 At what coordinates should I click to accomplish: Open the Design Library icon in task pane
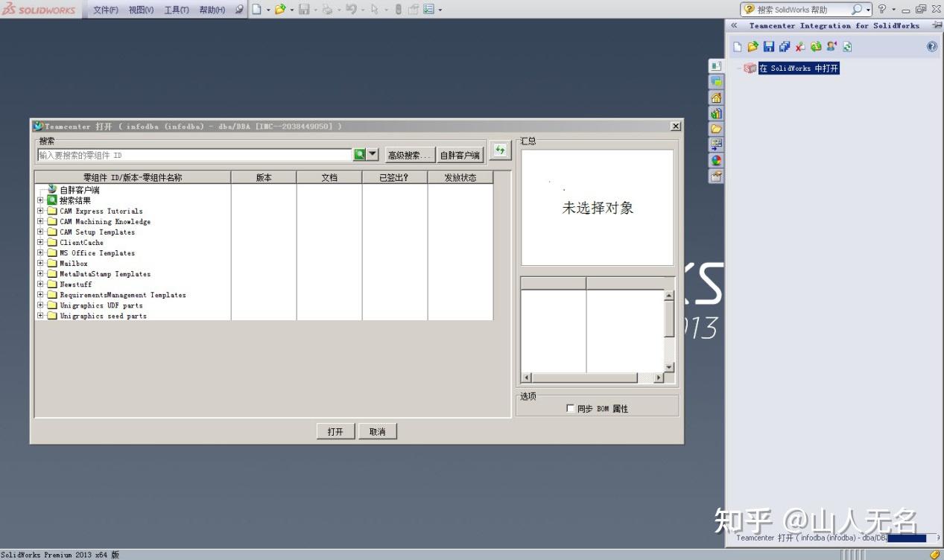coord(716,114)
